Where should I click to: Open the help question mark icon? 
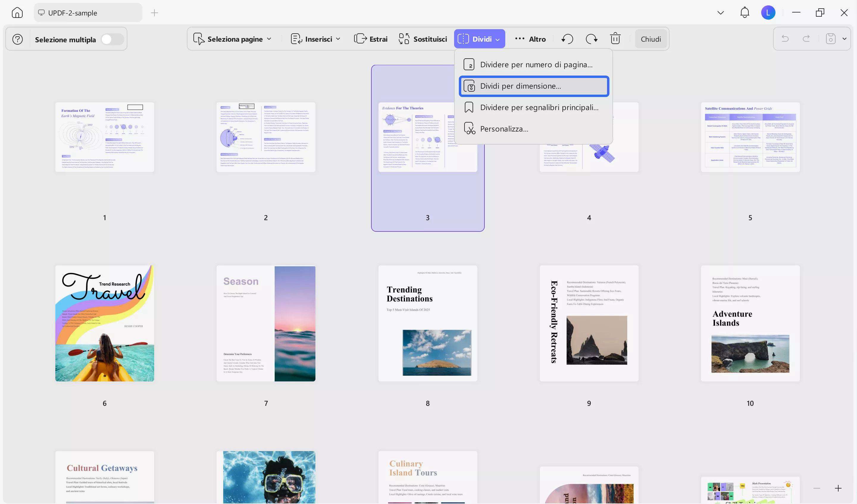(x=18, y=40)
